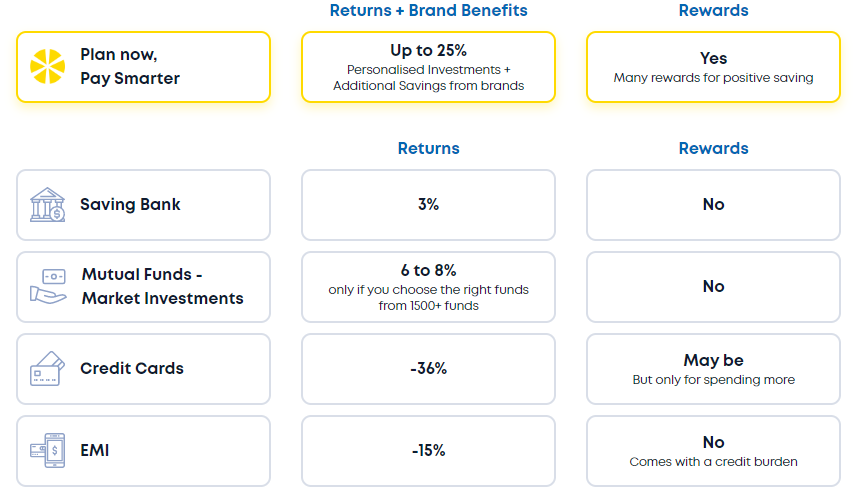Click the Mutual Funds hand-with-cash icon

[x=48, y=286]
